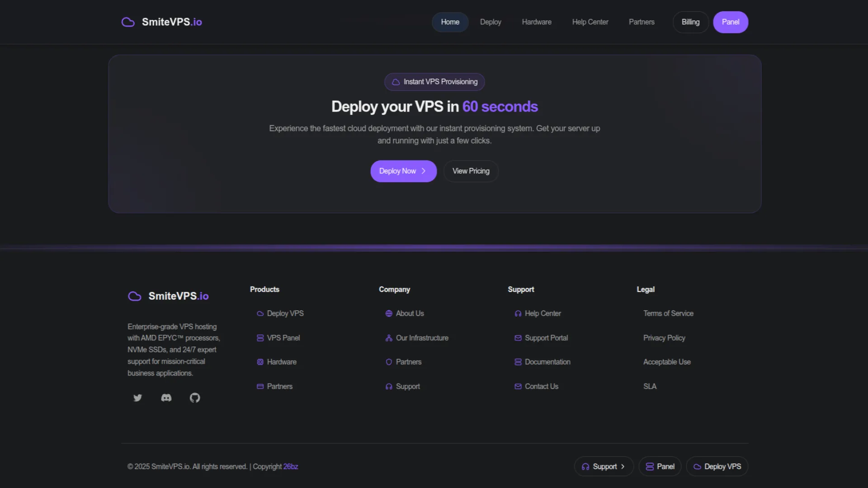Click the footer SmiteVPS.io cloud logo
The width and height of the screenshot is (868, 488).
[x=135, y=296]
